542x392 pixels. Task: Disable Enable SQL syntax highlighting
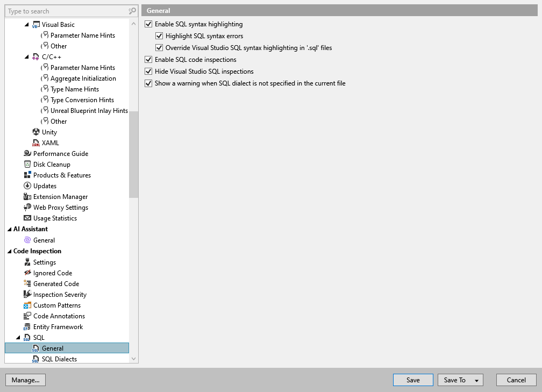148,24
